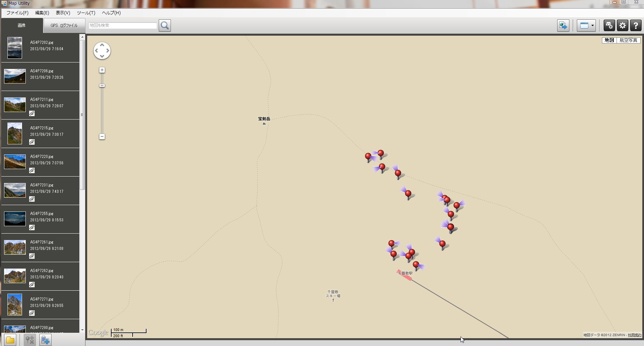This screenshot has height=346, width=644.
Task: Click the 千畳敷駅 station label
Action: pos(405,273)
